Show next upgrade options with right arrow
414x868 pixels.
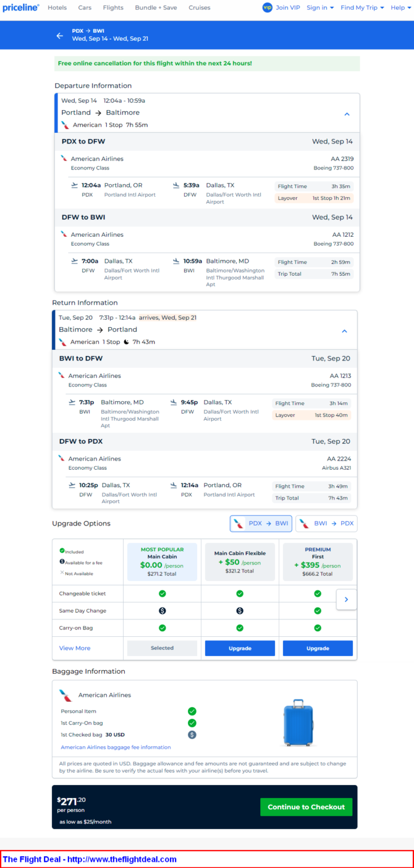tap(346, 599)
